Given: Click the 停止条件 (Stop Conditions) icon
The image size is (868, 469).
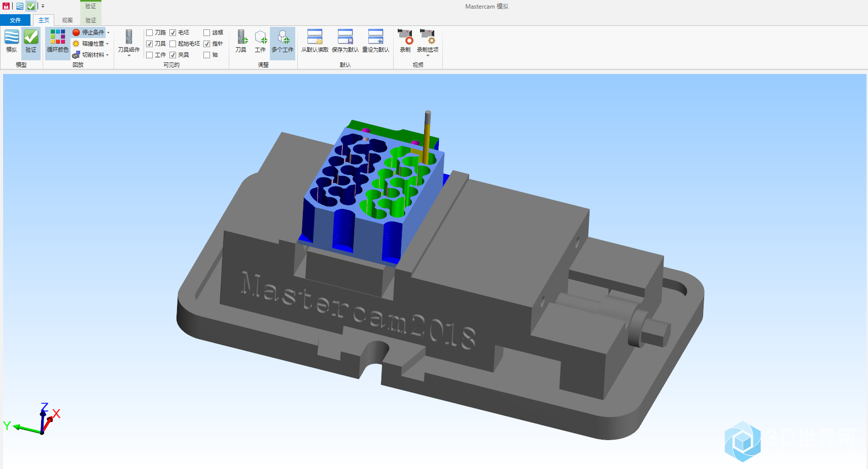Looking at the screenshot, I should (76, 32).
